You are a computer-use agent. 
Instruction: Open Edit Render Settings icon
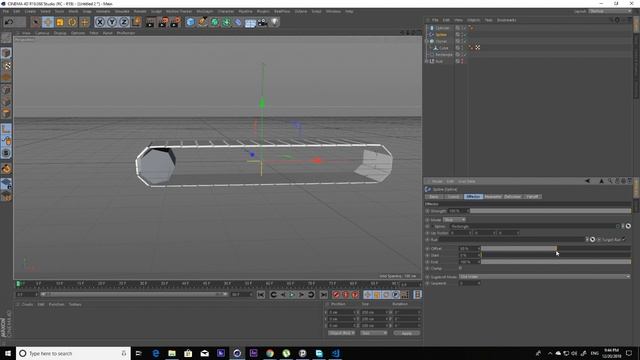pos(176,22)
